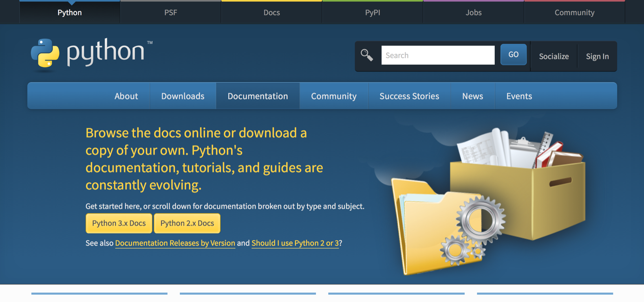Open the PyPI tab in top bar
644x302 pixels.
373,12
